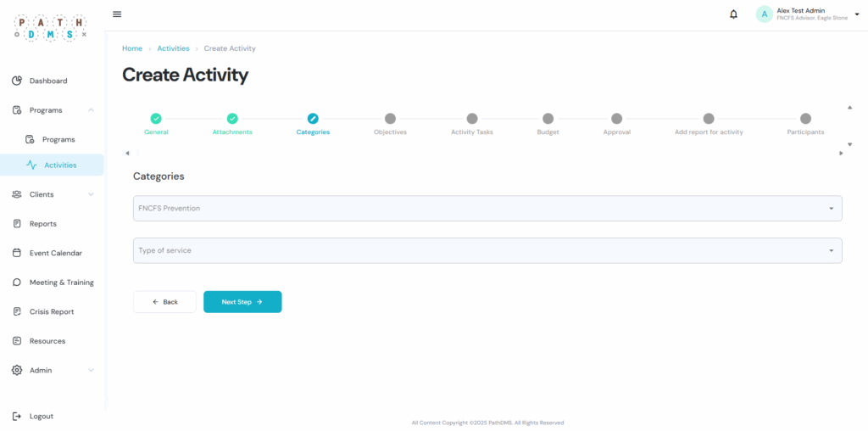The height and width of the screenshot is (431, 868).
Task: Expand the Admin sidebar submenu
Action: [91, 370]
